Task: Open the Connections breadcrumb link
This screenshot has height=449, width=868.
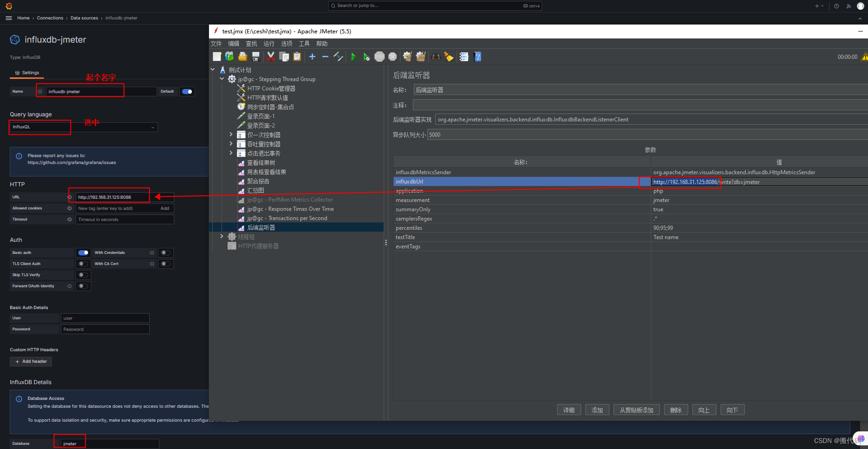Action: click(x=50, y=18)
